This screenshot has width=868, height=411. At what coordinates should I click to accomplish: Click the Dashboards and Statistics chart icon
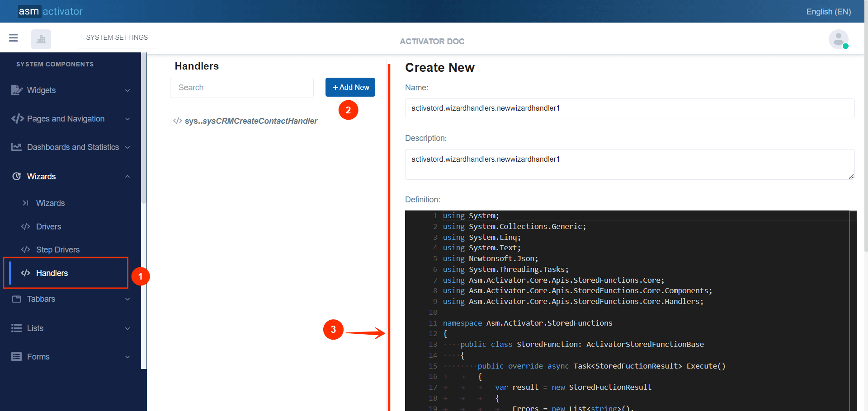17,147
